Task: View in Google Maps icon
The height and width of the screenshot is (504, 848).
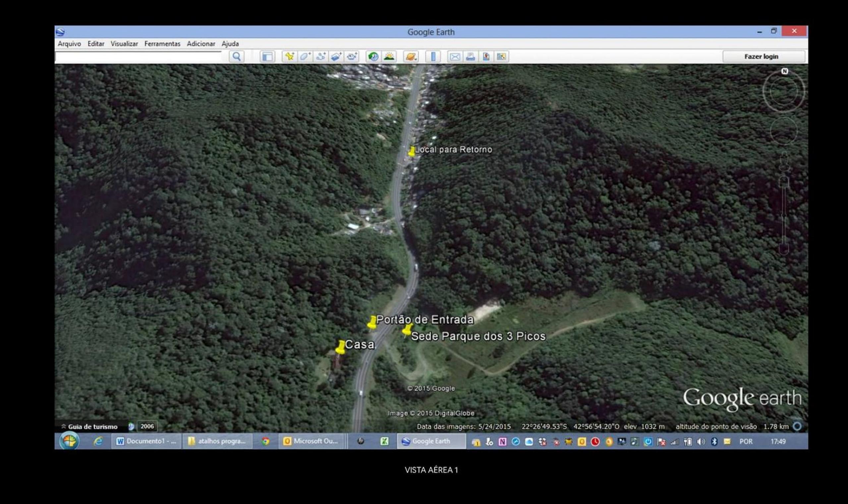Action: (x=502, y=57)
